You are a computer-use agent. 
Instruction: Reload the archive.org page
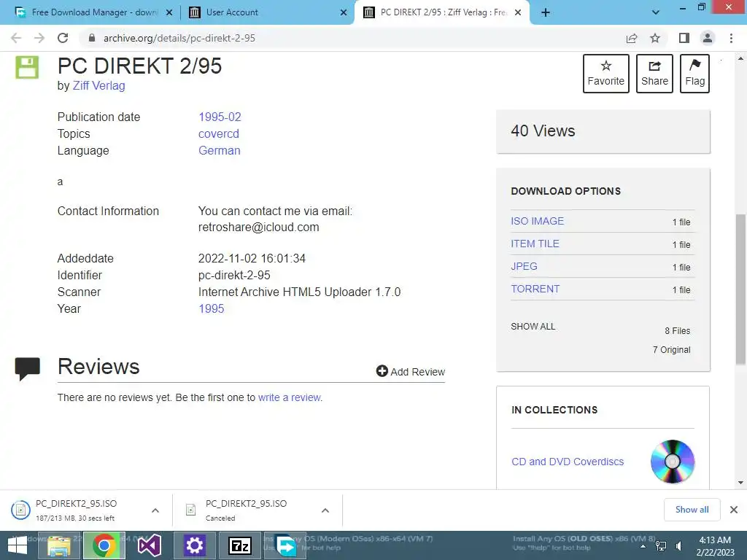[63, 38]
